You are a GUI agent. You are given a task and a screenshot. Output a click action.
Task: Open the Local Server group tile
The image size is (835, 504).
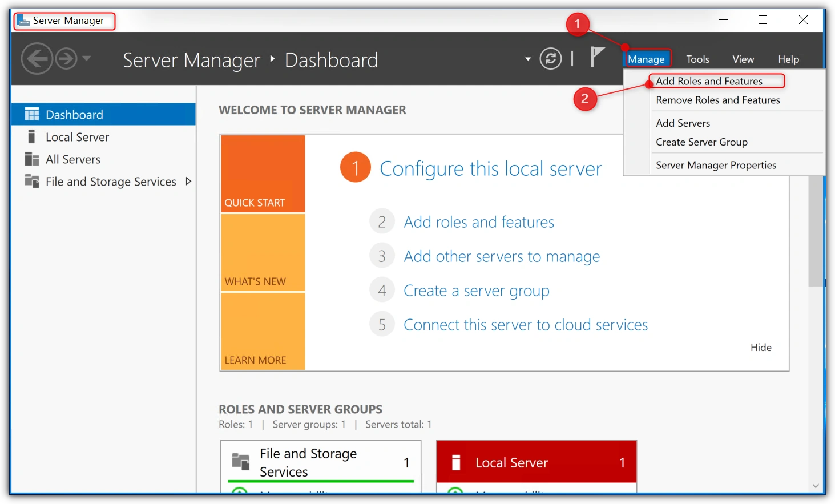(x=537, y=465)
